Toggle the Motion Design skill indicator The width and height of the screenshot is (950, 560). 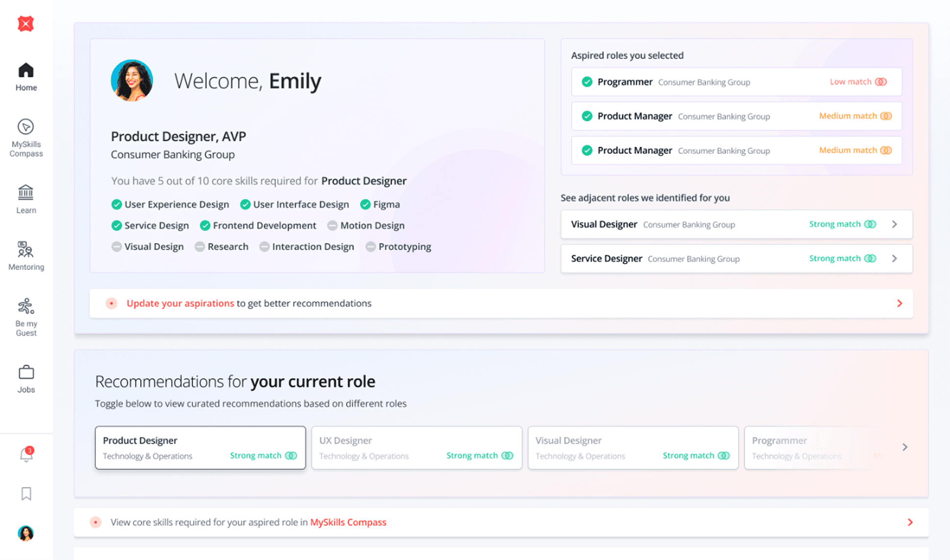coord(332,225)
